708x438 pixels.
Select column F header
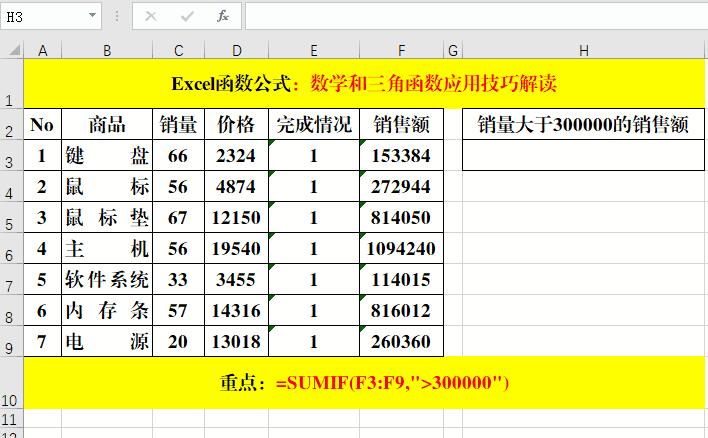tap(401, 50)
